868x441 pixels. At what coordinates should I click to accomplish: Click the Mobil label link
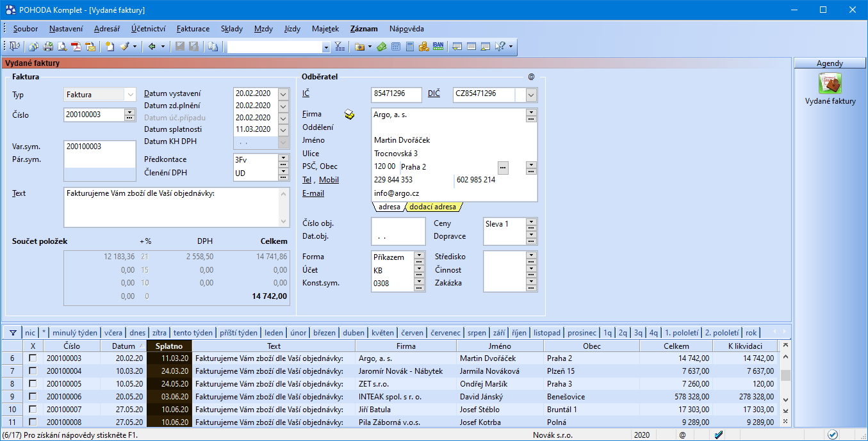(x=329, y=180)
